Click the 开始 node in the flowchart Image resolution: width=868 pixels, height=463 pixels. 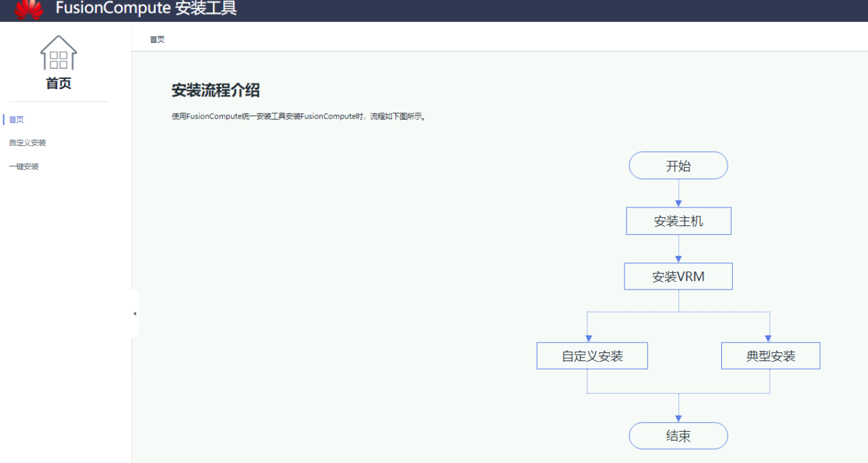678,166
